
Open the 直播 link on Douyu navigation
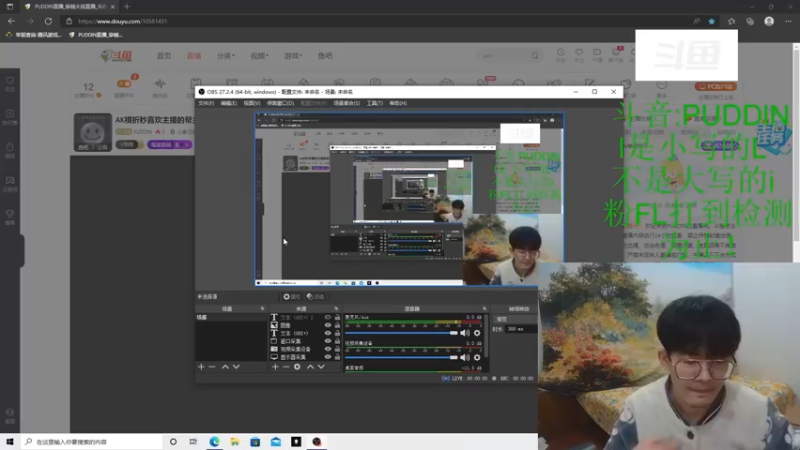pyautogui.click(x=194, y=56)
